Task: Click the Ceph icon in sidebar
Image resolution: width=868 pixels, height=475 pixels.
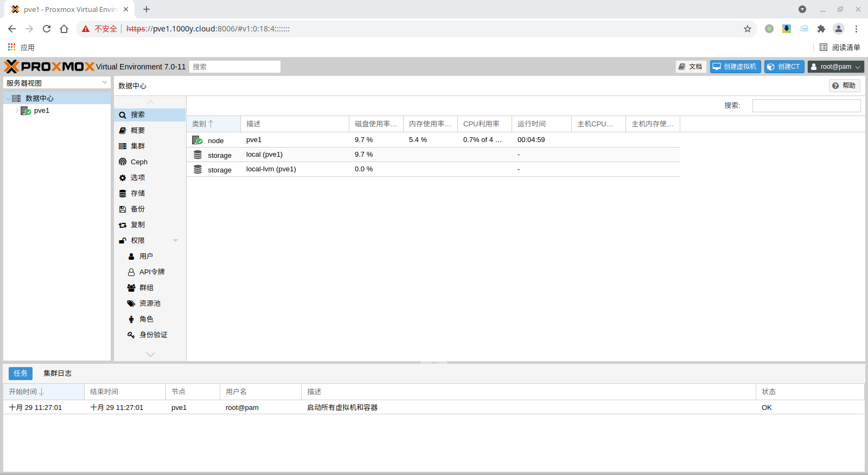Action: [x=123, y=162]
